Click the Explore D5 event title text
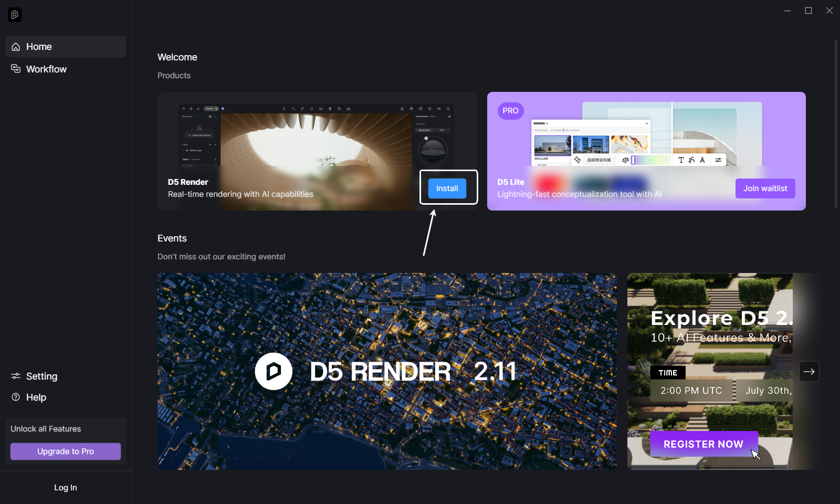Image resolution: width=840 pixels, height=504 pixels. pos(721,318)
